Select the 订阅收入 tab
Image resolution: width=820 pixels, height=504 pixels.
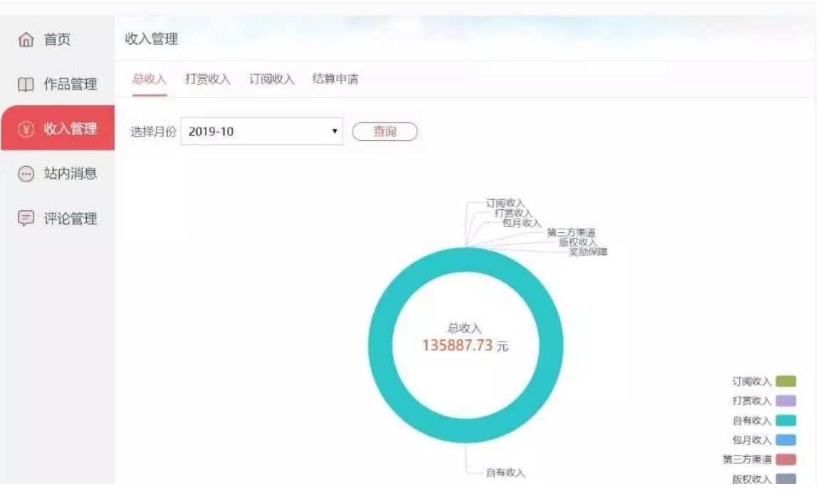click(271, 79)
